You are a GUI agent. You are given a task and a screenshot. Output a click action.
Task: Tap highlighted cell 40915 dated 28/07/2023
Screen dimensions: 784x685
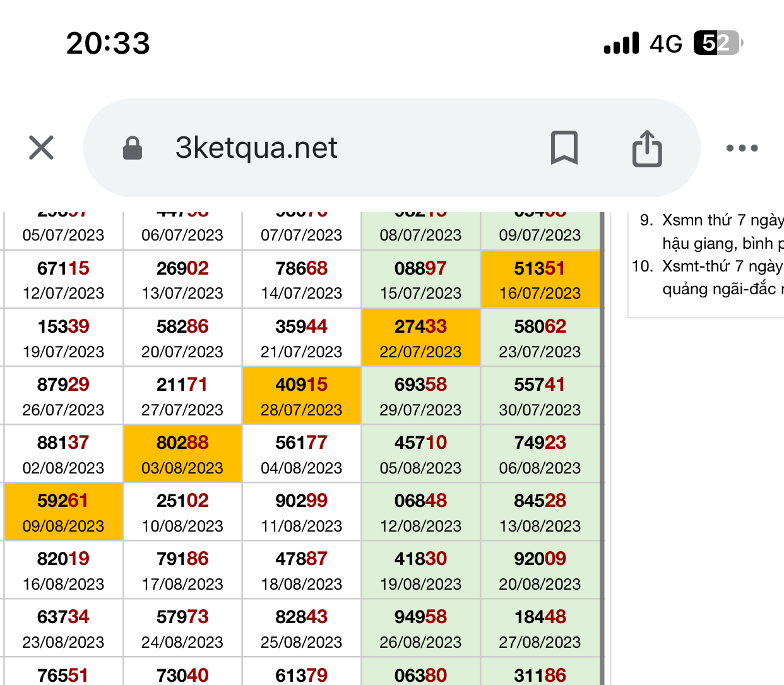(302, 396)
